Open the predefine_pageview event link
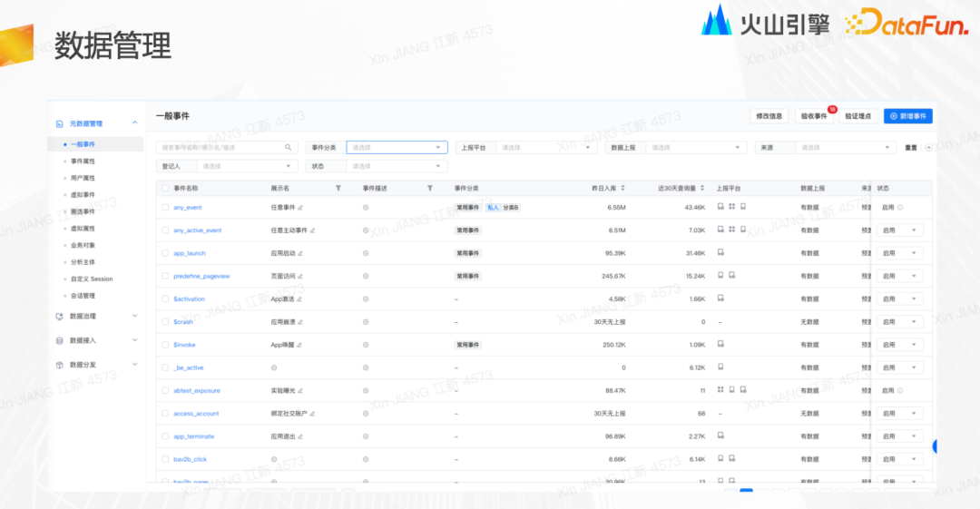Image resolution: width=980 pixels, height=509 pixels. click(x=201, y=277)
